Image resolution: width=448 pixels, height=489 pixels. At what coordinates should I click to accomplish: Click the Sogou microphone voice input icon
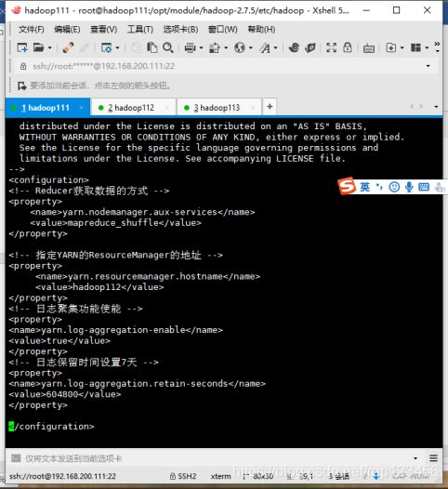pos(409,187)
